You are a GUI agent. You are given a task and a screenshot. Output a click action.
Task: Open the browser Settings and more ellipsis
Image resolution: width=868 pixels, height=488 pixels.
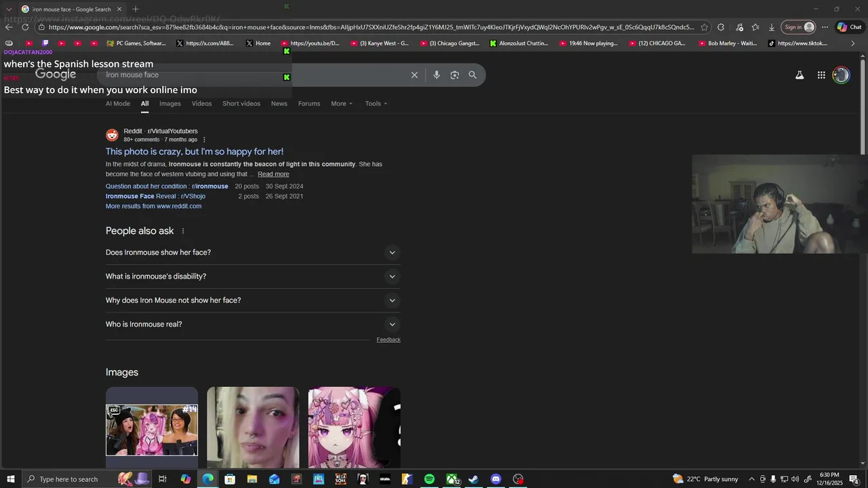825,27
